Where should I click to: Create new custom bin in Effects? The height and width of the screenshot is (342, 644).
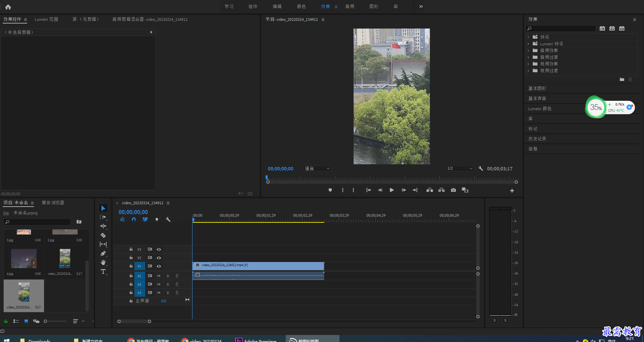tap(622, 80)
